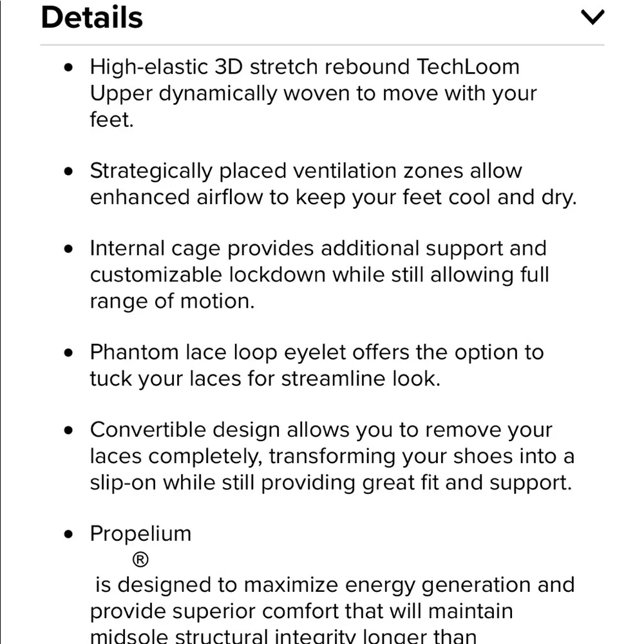Click the Details heading
The height and width of the screenshot is (644, 644).
[x=92, y=17]
